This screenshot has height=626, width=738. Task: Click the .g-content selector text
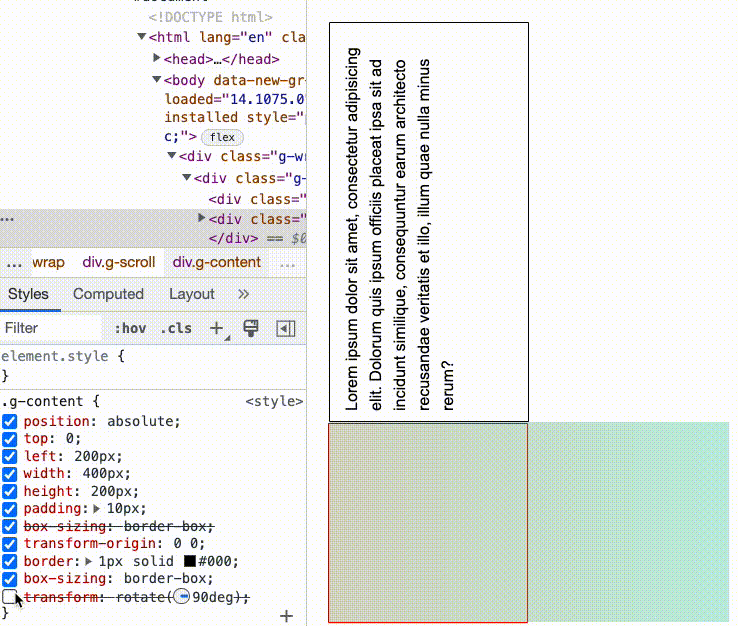[x=42, y=401]
